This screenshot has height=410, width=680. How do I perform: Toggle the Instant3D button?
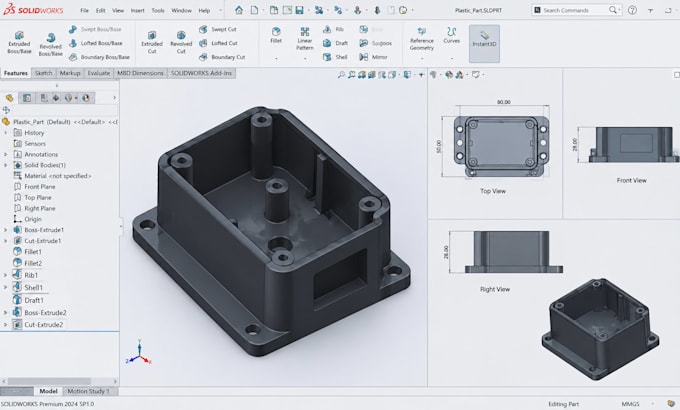(484, 43)
